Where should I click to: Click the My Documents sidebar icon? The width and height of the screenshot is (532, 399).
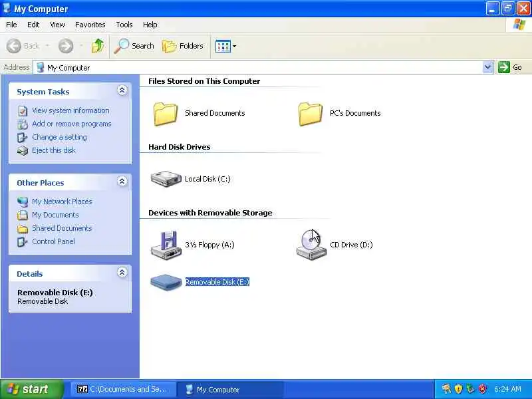point(23,215)
